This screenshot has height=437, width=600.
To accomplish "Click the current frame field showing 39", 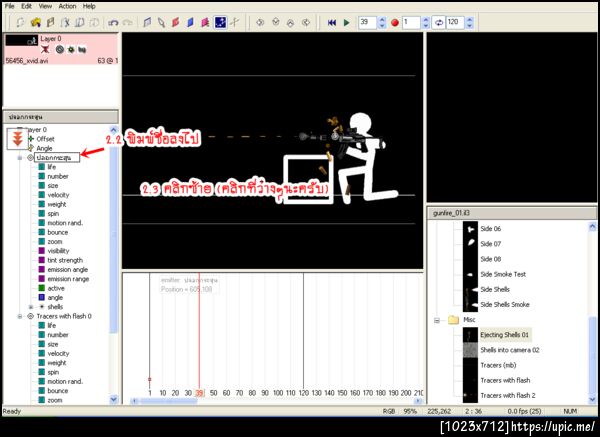I will coord(368,22).
